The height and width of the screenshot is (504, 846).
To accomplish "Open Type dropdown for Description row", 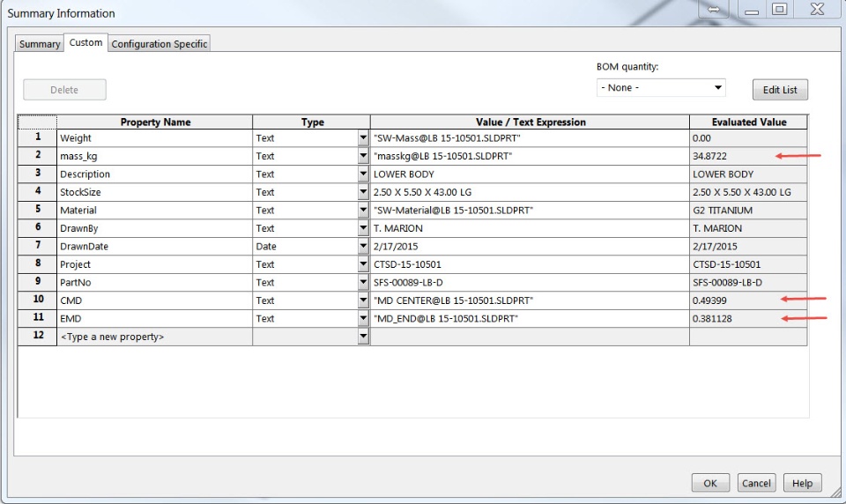I will 363,174.
